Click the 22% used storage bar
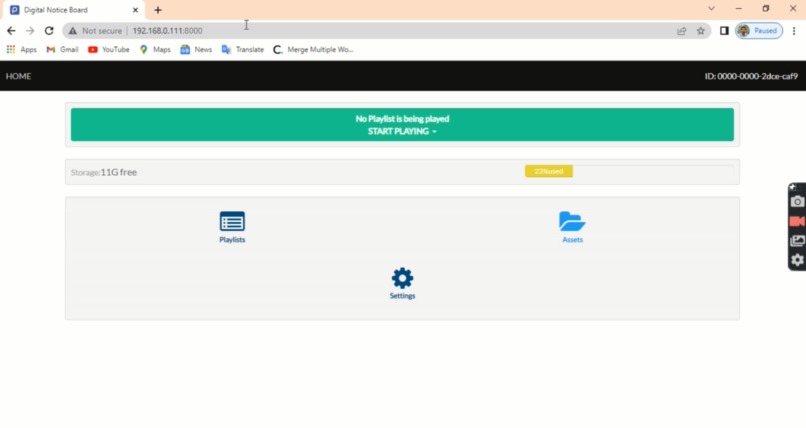 click(549, 172)
